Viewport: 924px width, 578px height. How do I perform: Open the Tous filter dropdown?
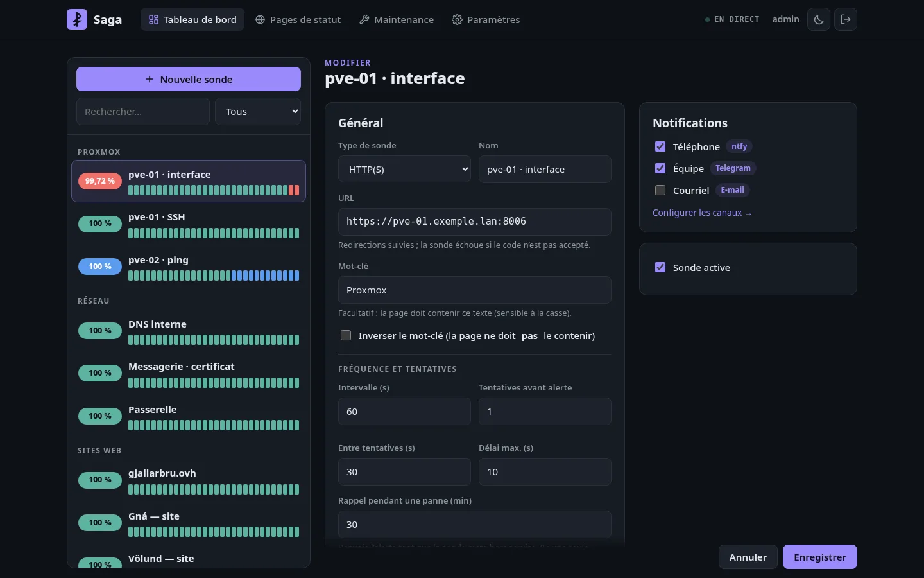pyautogui.click(x=258, y=112)
